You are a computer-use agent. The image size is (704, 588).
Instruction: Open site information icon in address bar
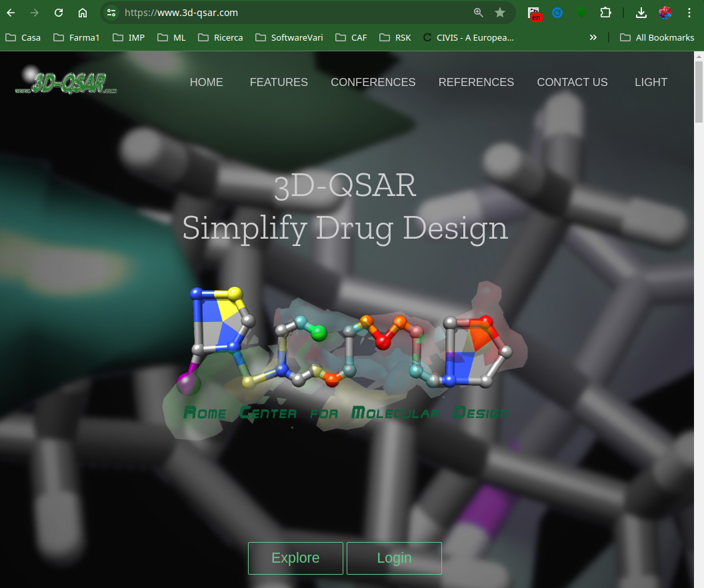tap(111, 13)
